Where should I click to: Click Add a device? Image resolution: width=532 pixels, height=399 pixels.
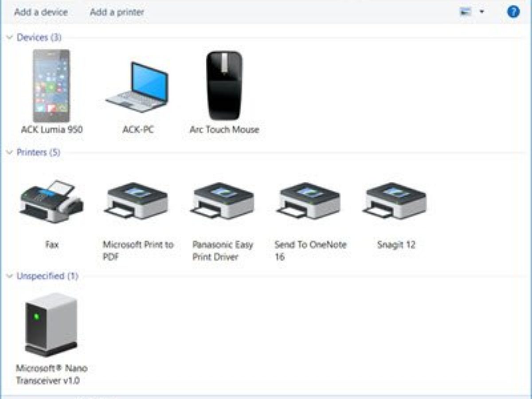[41, 12]
